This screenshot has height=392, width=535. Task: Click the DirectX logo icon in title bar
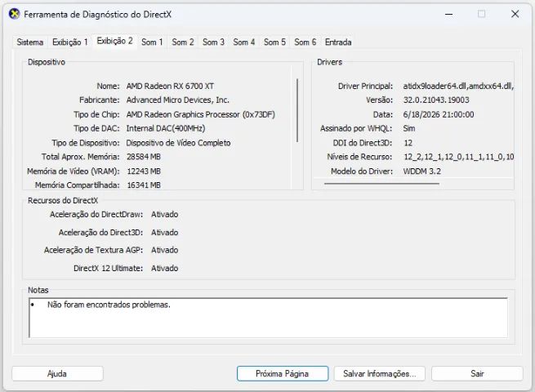coord(15,14)
